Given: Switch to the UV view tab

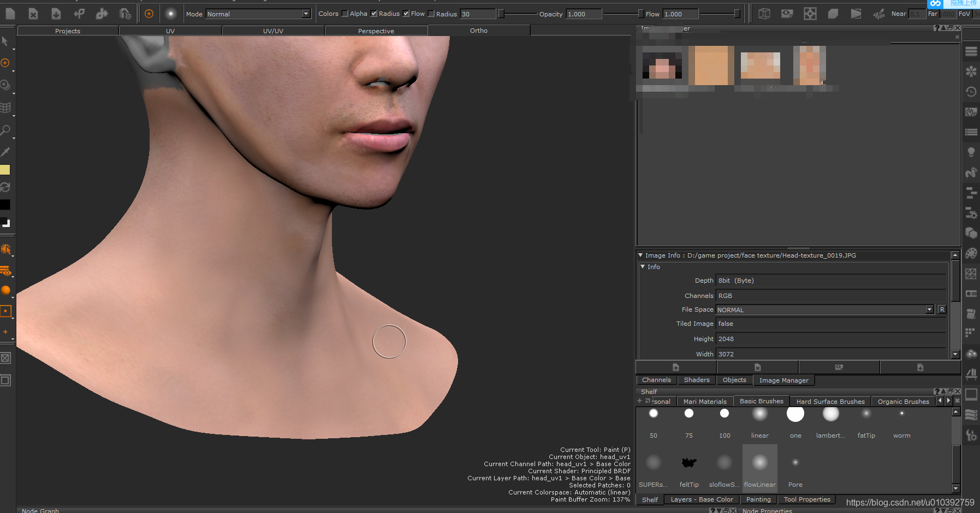Looking at the screenshot, I should [170, 31].
